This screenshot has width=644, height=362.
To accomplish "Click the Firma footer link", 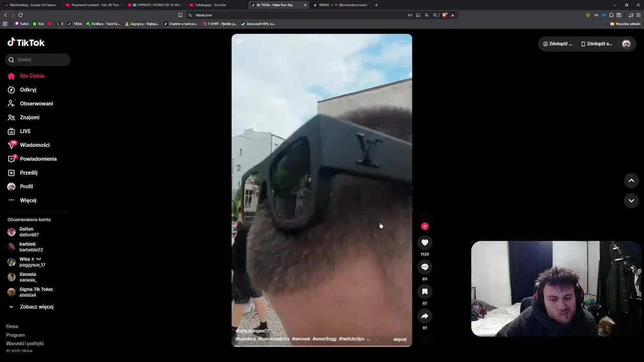I will click(12, 326).
